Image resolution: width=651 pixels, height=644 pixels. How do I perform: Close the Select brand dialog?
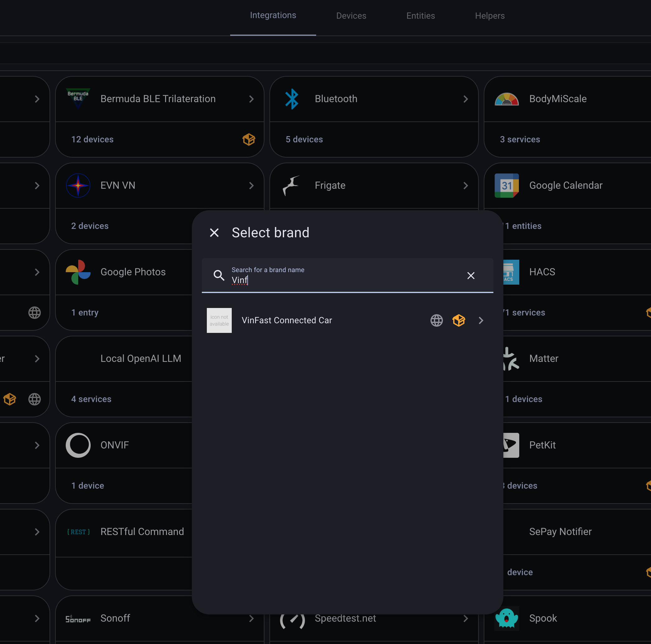pos(214,232)
